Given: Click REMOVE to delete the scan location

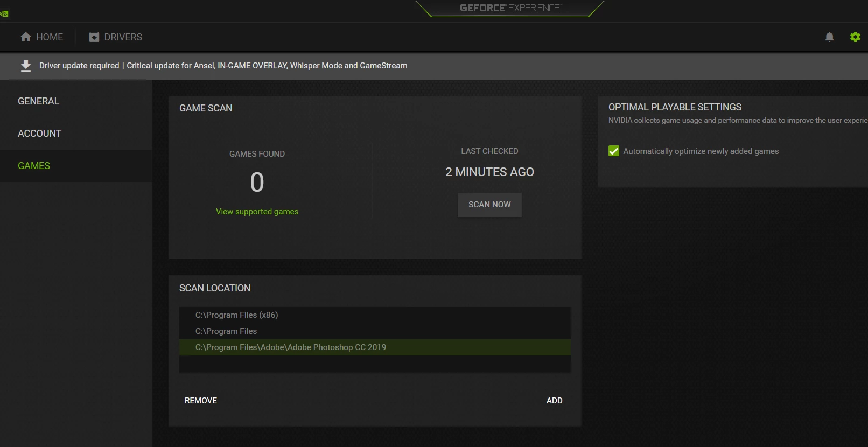Looking at the screenshot, I should (201, 401).
